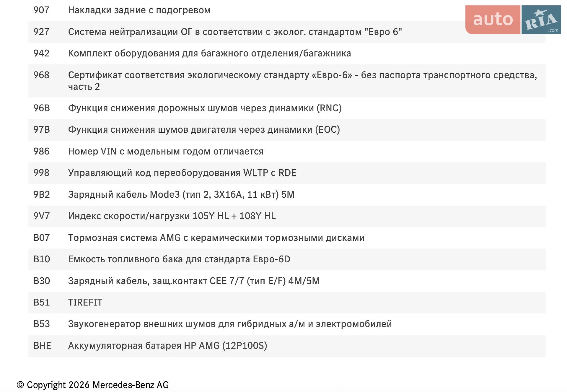Click the RIA.com logo badge
This screenshot has height=392, width=567.
541,20
